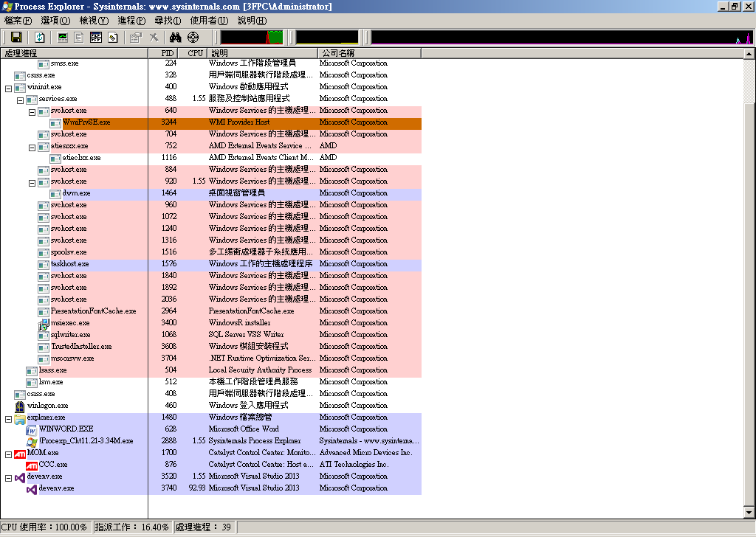Click the Find Window's Process target icon

tap(193, 38)
